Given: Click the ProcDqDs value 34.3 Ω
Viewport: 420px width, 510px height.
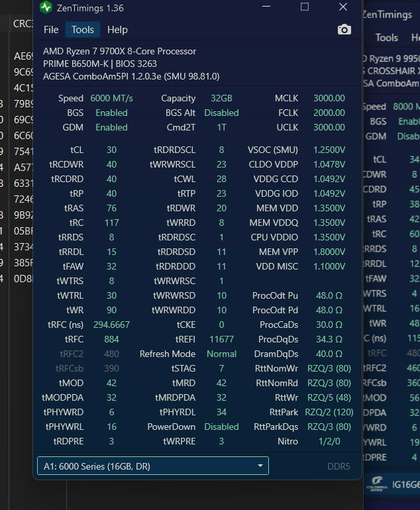Looking at the screenshot, I should 329,339.
